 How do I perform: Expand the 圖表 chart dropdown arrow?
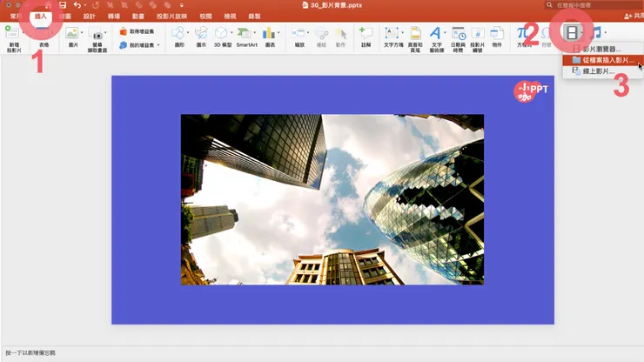point(278,33)
